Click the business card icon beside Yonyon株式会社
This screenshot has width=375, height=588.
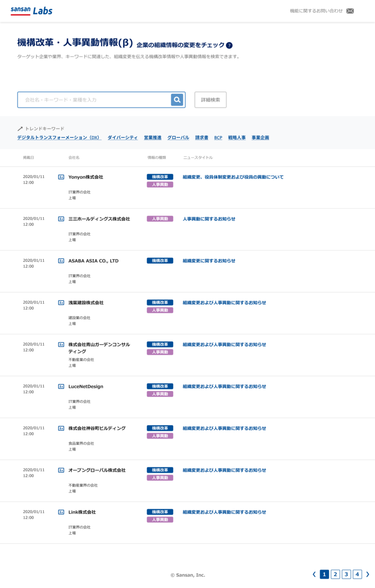(x=61, y=177)
